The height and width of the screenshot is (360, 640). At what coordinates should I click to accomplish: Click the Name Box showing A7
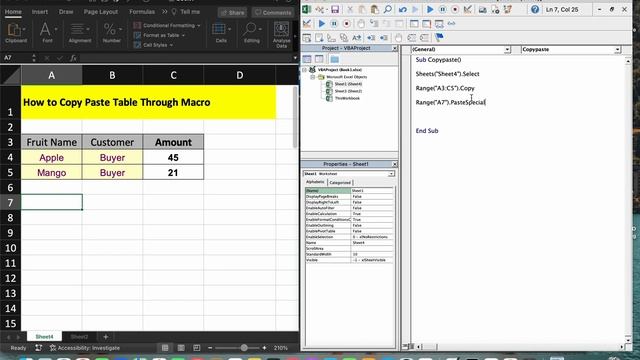click(16, 58)
